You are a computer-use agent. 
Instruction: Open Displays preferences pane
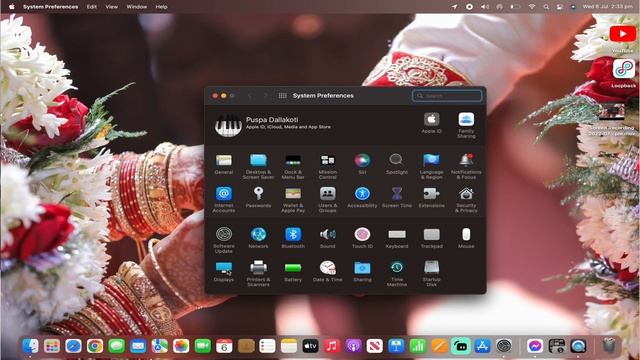pyautogui.click(x=224, y=271)
